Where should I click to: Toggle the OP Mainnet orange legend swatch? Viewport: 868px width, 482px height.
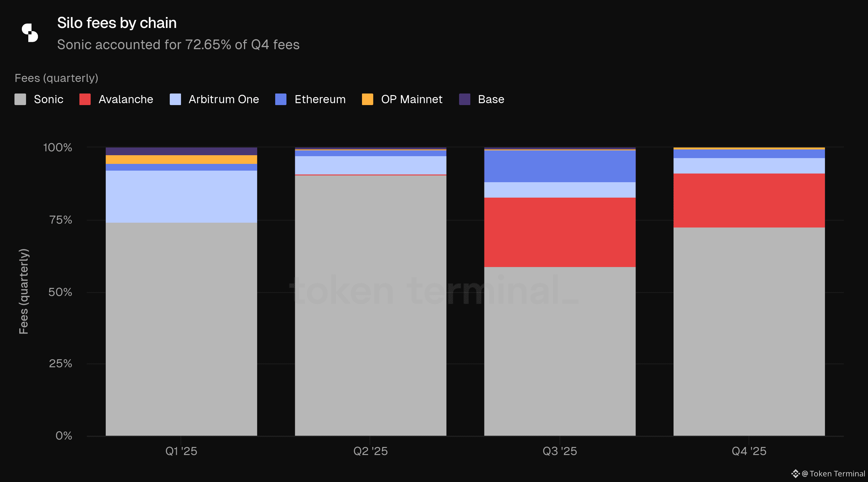click(x=367, y=99)
